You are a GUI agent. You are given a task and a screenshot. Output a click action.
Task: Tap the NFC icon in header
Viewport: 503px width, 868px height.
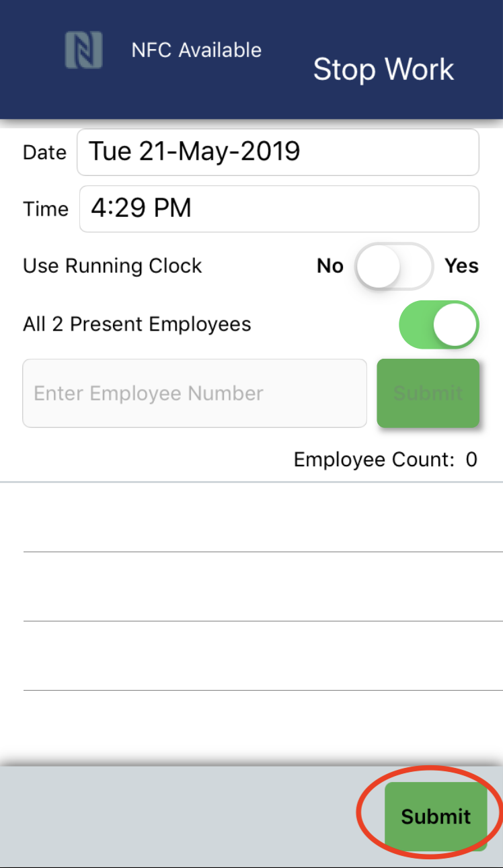(x=83, y=50)
